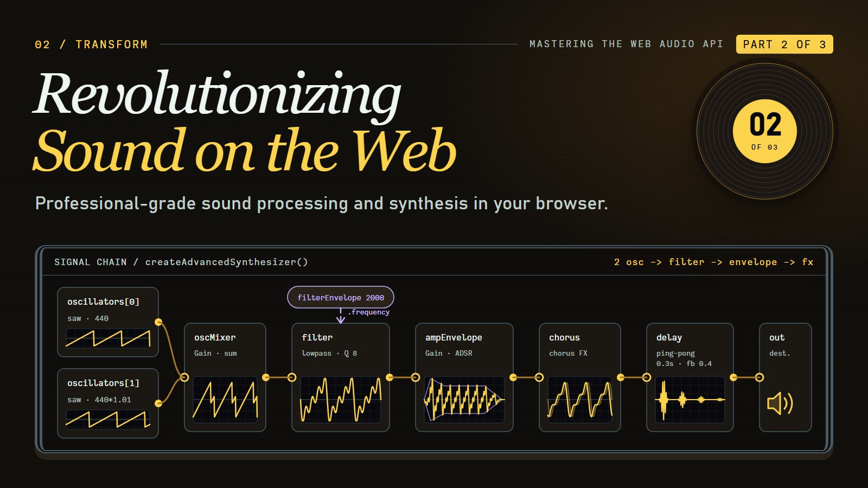Click the filter node waveform preview
Image resolution: width=868 pixels, height=488 pixels.
341,400
